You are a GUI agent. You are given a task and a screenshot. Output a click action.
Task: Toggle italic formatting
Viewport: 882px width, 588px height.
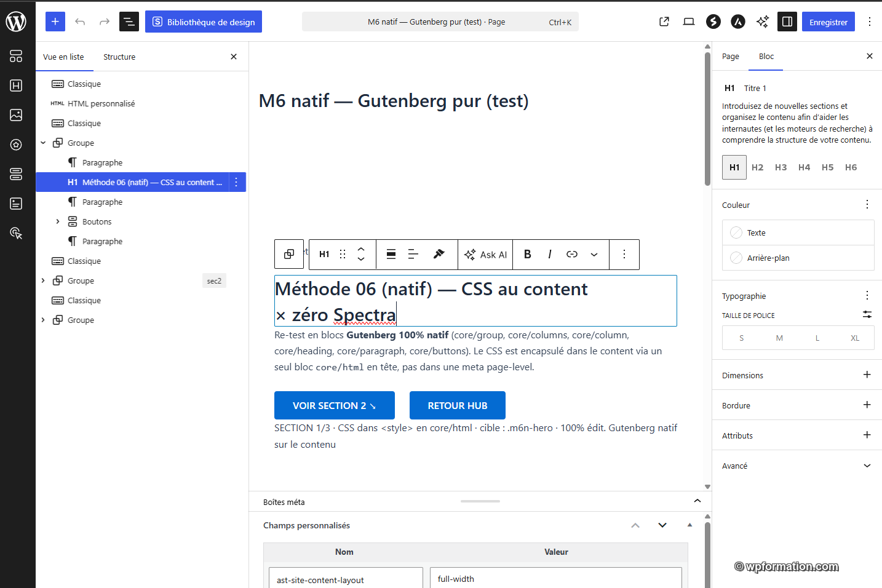click(550, 254)
